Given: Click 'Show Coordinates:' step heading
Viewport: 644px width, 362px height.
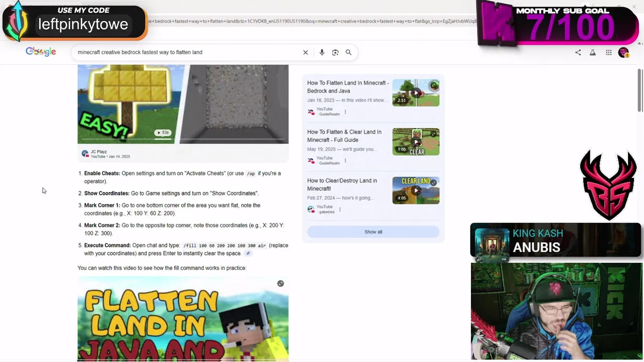Looking at the screenshot, I should point(107,194).
